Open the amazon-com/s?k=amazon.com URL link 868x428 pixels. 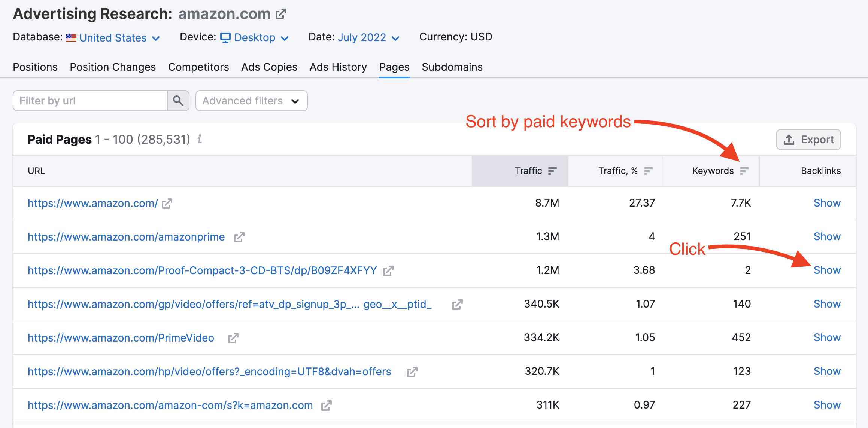click(x=170, y=405)
